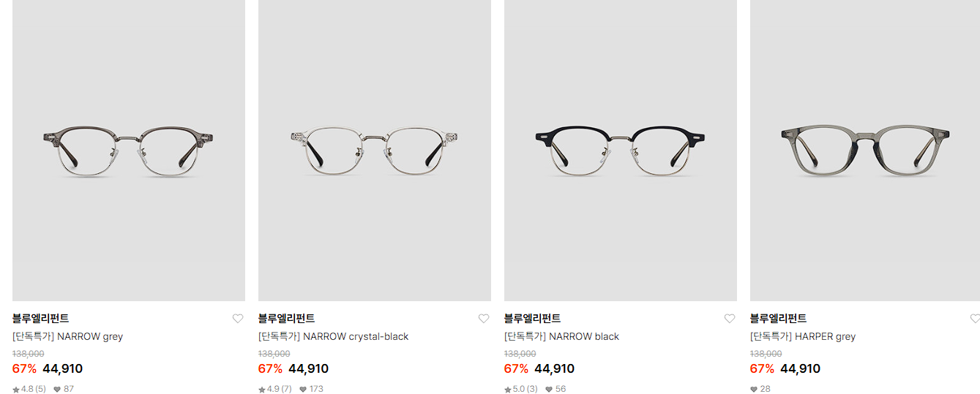Click the small heart icon showing 87 likes
Screen dimensions: 980x394
tap(57, 390)
